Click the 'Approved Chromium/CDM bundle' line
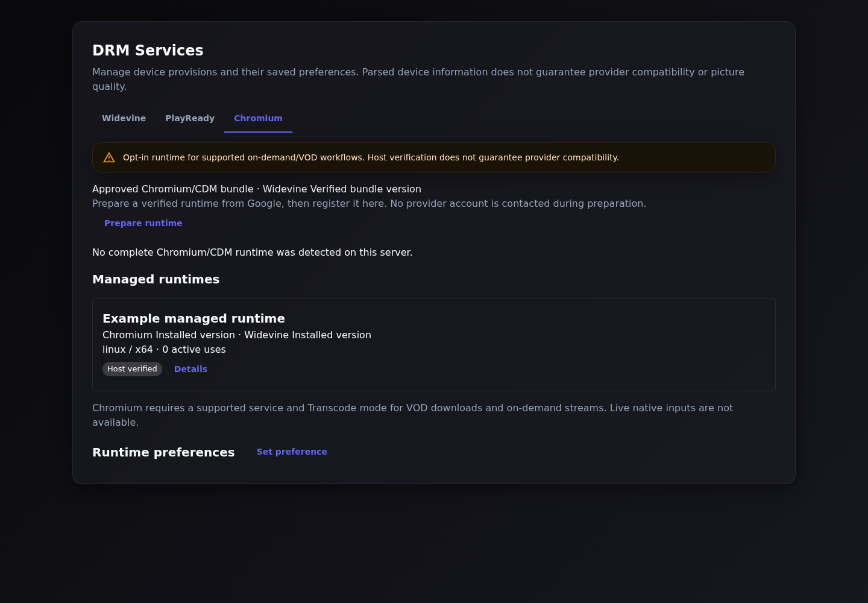This screenshot has height=603, width=868. click(257, 189)
